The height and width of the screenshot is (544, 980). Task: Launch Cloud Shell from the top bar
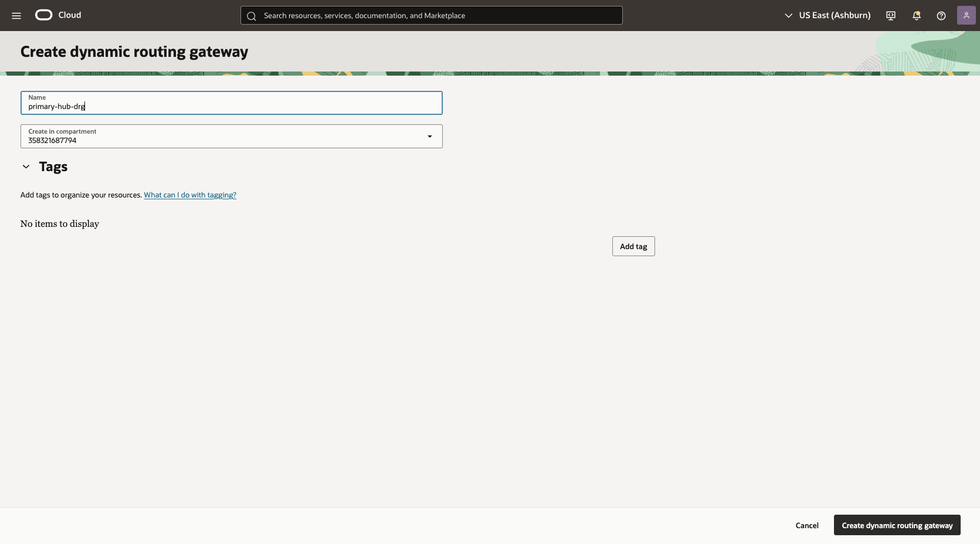point(890,15)
